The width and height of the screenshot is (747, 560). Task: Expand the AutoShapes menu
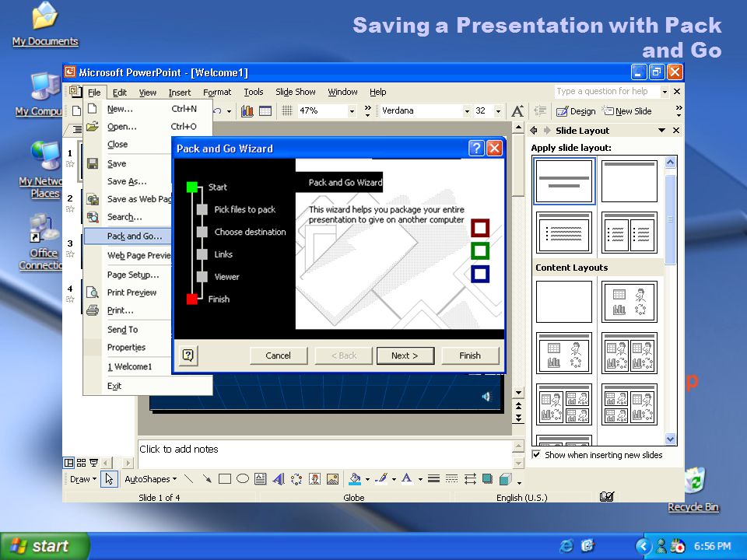pos(150,478)
